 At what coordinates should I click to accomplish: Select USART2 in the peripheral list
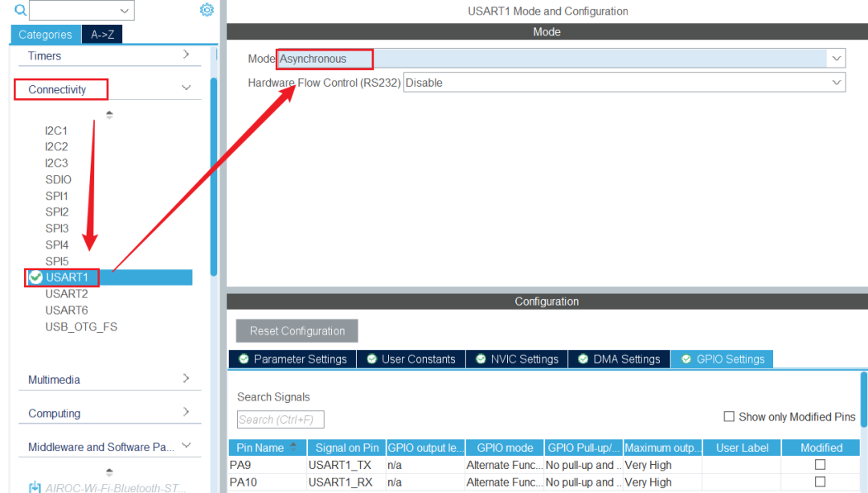pos(67,294)
